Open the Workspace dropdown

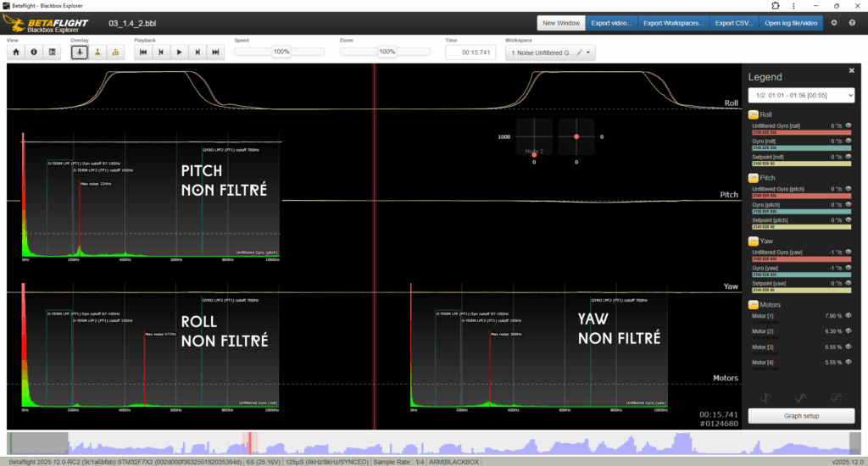(x=549, y=53)
